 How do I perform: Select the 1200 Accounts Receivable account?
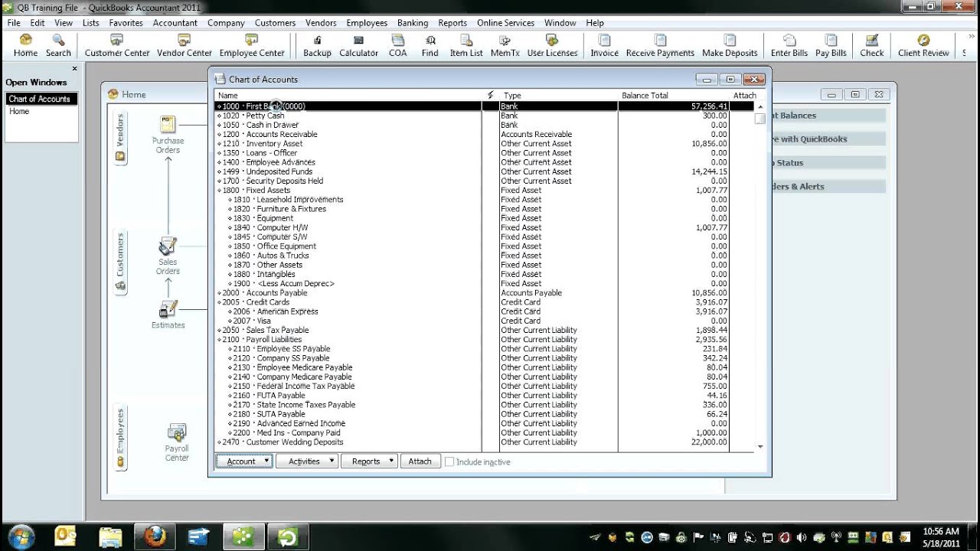click(472, 135)
